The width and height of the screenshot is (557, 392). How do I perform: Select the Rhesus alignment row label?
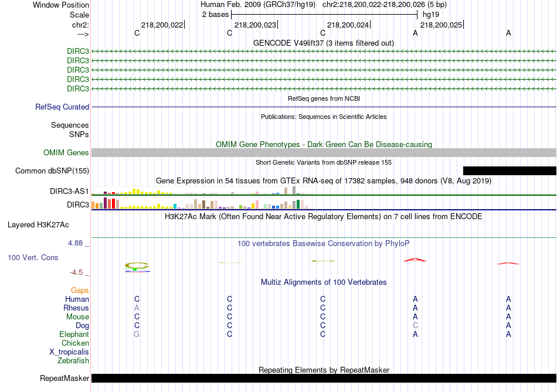[x=76, y=308]
